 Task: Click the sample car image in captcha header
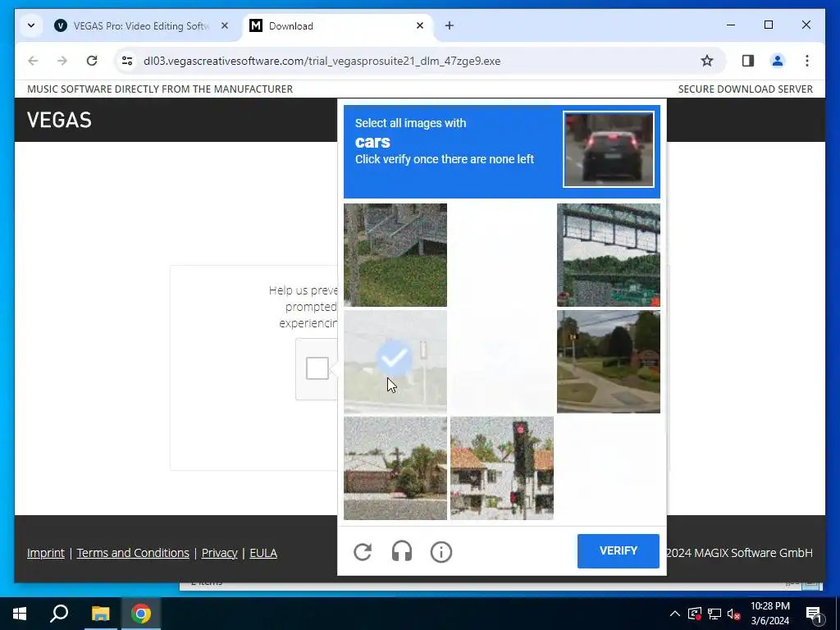pos(609,149)
